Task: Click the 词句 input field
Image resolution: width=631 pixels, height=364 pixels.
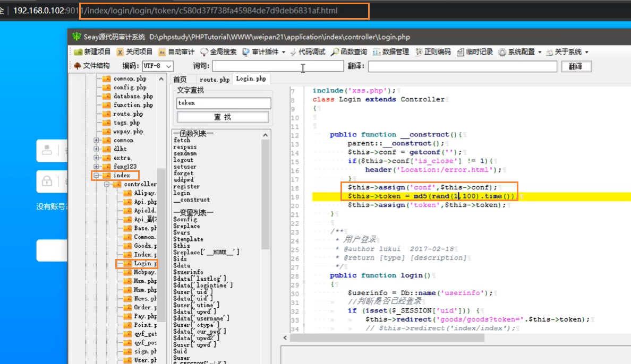Action: pyautogui.click(x=278, y=66)
